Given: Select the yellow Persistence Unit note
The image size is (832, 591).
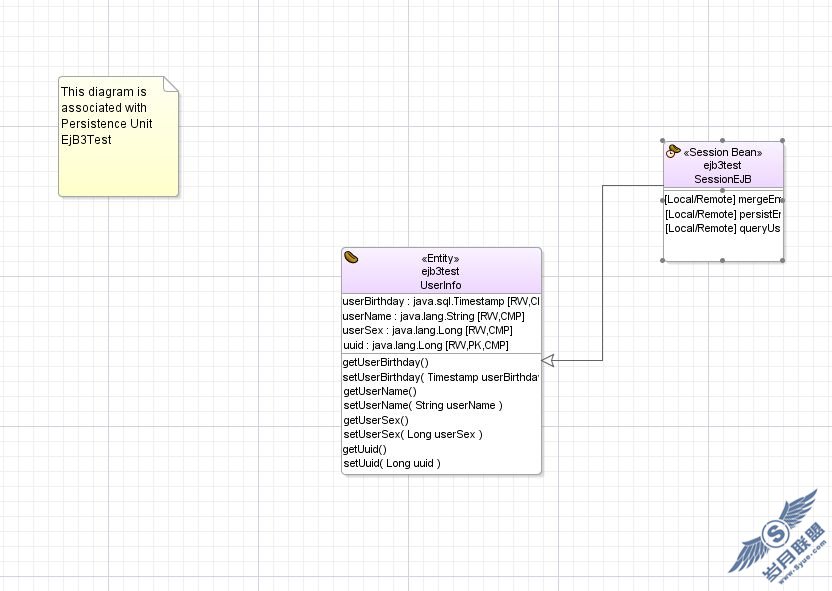Looking at the screenshot, I should coord(118,136).
